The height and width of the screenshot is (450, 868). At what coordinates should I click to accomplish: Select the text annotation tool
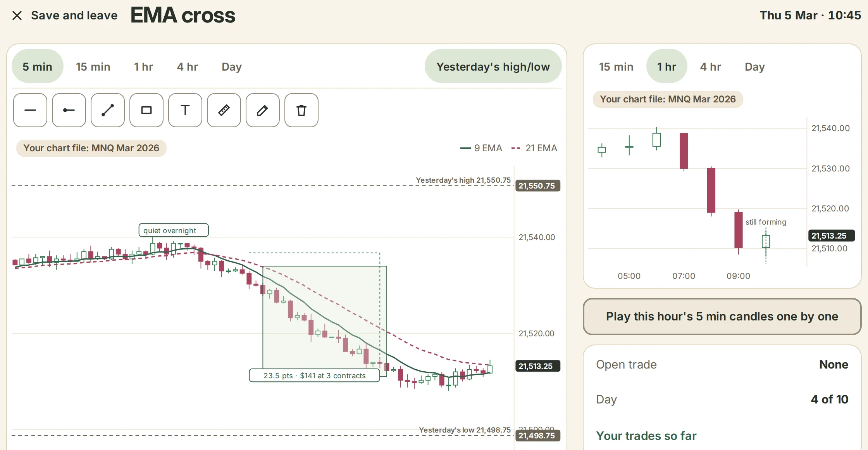click(x=185, y=110)
